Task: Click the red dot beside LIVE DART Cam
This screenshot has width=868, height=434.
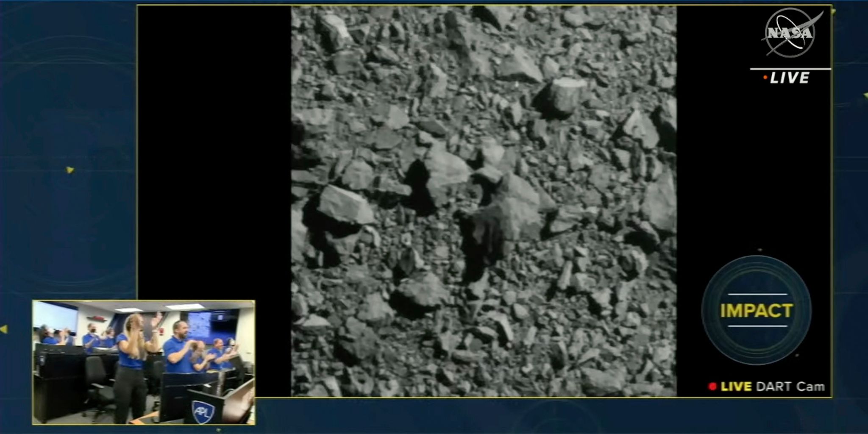Action: pyautogui.click(x=712, y=387)
